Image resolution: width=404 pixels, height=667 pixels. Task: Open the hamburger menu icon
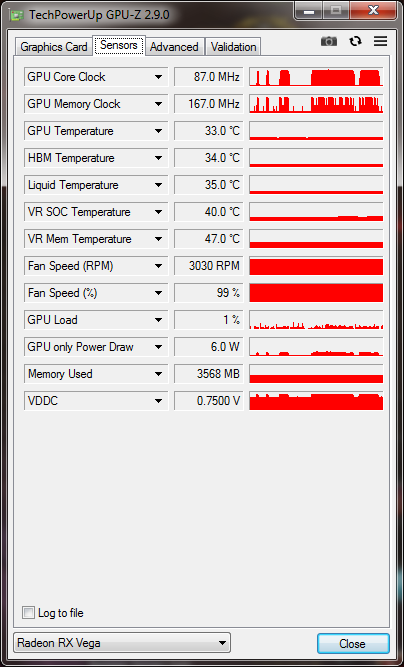point(381,41)
